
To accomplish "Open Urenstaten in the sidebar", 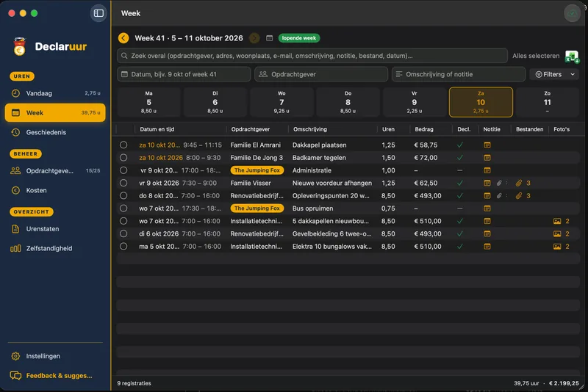I will 55,229.
